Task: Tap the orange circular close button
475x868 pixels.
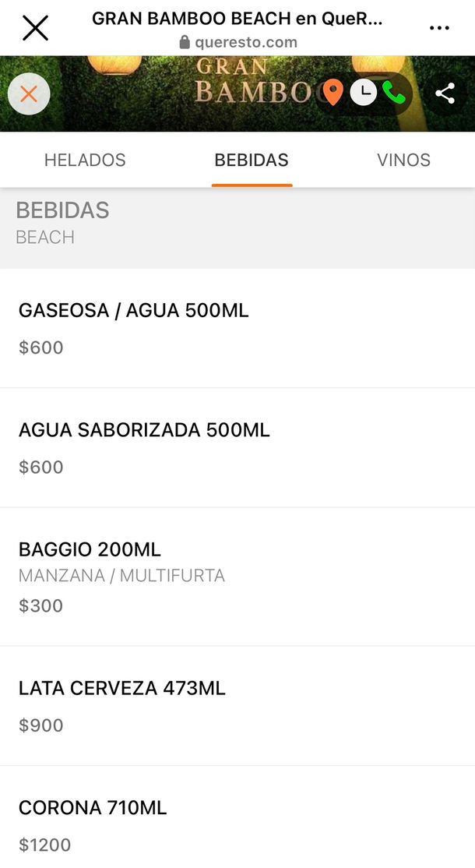Action: click(29, 94)
